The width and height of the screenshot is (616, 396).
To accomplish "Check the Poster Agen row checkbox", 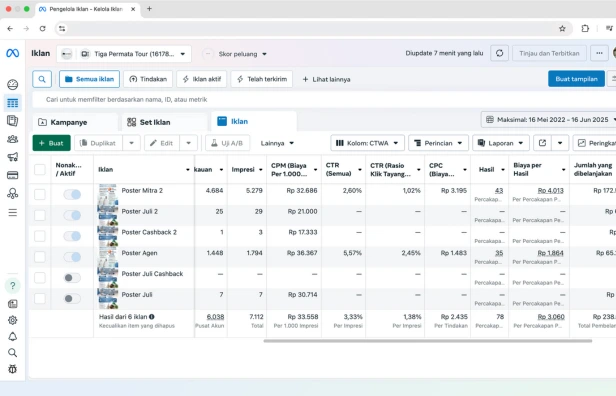I will (40, 257).
